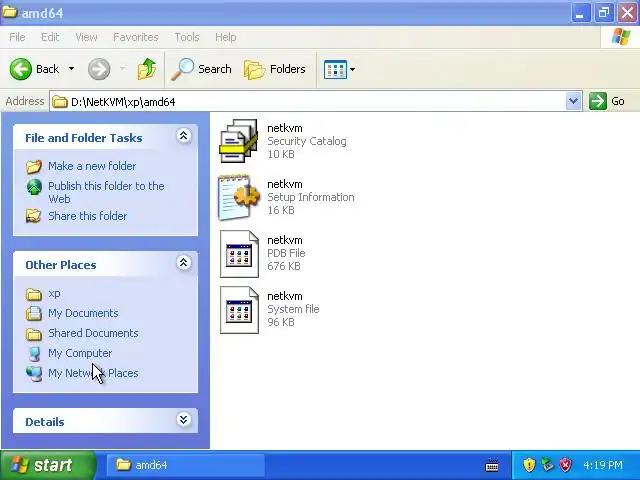The image size is (640, 480).
Task: Go up one folder level
Action: [x=147, y=69]
